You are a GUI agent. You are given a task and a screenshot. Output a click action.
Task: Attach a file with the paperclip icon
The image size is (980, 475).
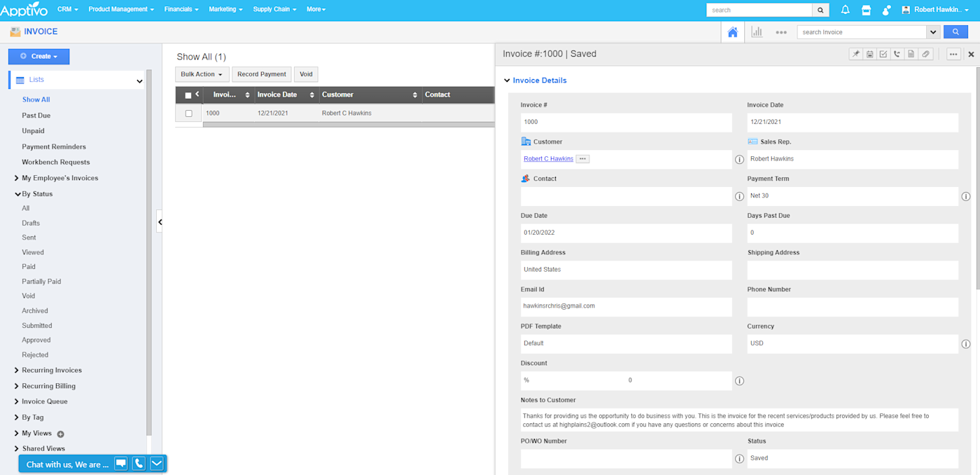pyautogui.click(x=925, y=53)
